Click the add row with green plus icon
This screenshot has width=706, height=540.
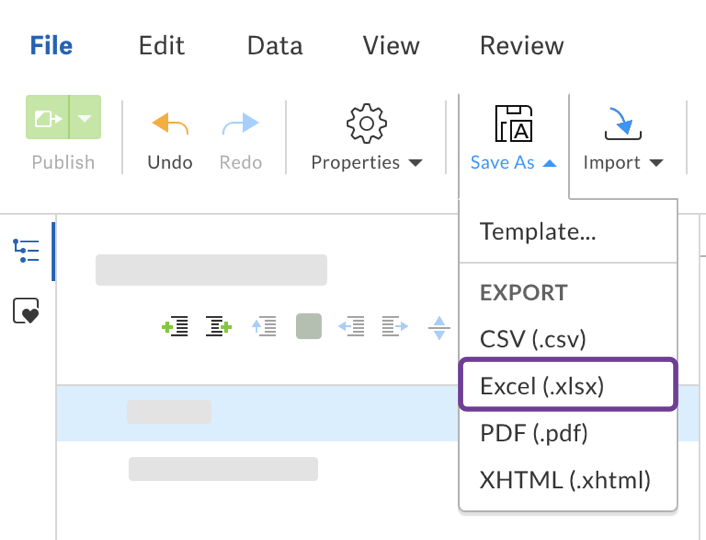point(175,326)
